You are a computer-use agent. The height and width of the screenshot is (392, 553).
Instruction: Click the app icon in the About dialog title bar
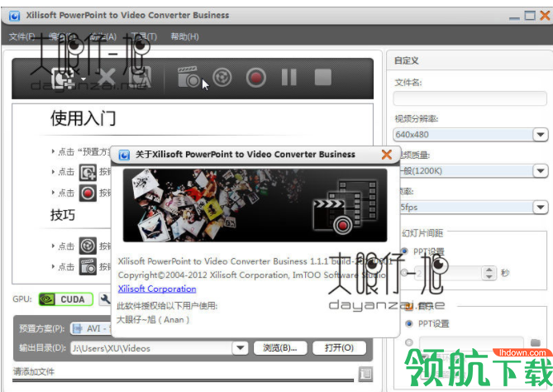tap(124, 155)
